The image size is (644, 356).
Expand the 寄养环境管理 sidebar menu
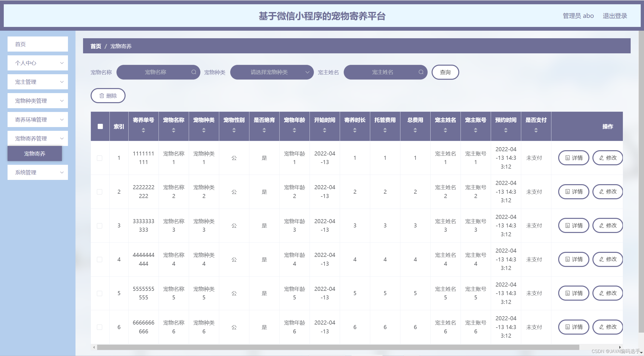[x=38, y=120]
